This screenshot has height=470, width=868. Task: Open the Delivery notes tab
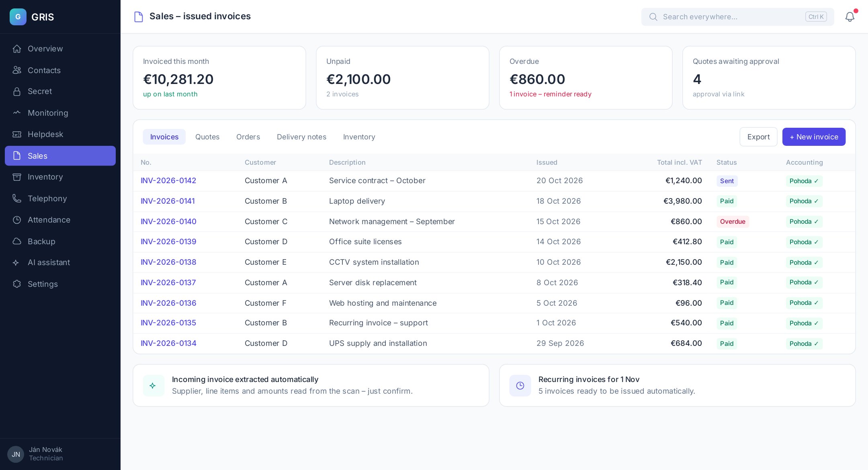pyautogui.click(x=301, y=137)
